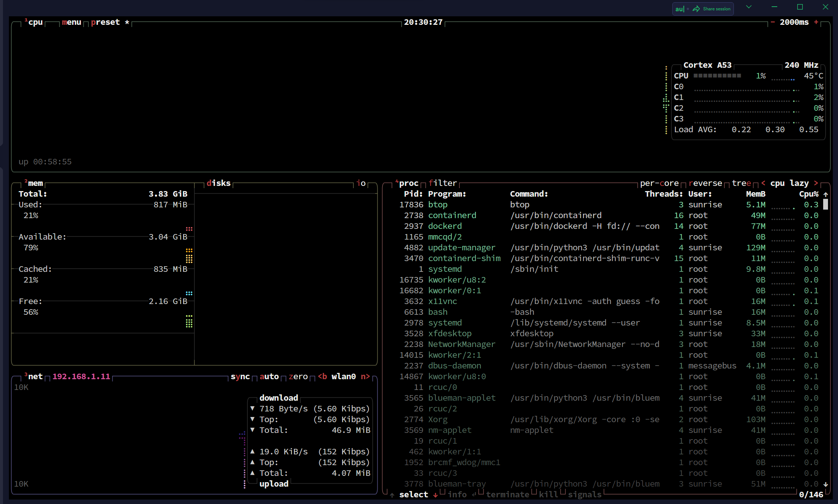Click next sort column right arrow

coord(816,183)
